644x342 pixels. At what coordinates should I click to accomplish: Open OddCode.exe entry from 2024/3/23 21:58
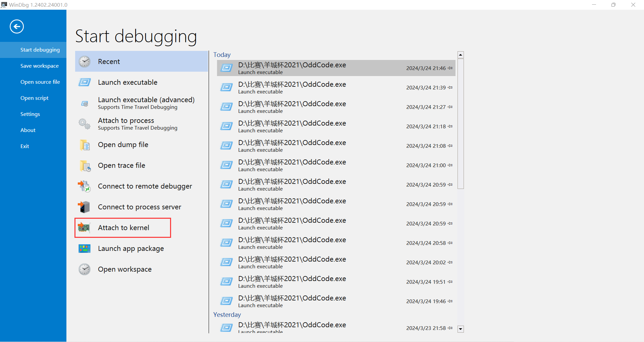[x=336, y=327]
